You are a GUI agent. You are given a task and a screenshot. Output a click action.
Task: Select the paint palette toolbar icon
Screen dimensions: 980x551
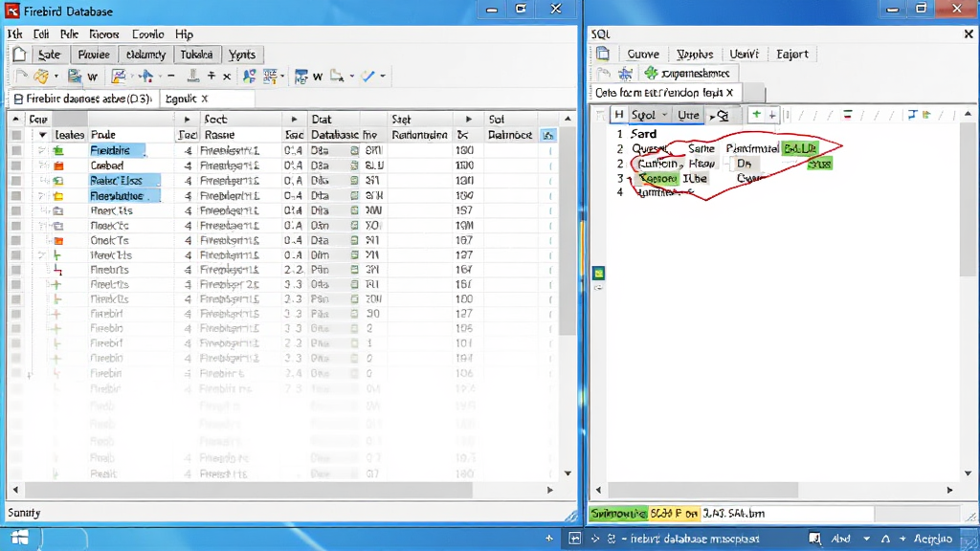41,77
